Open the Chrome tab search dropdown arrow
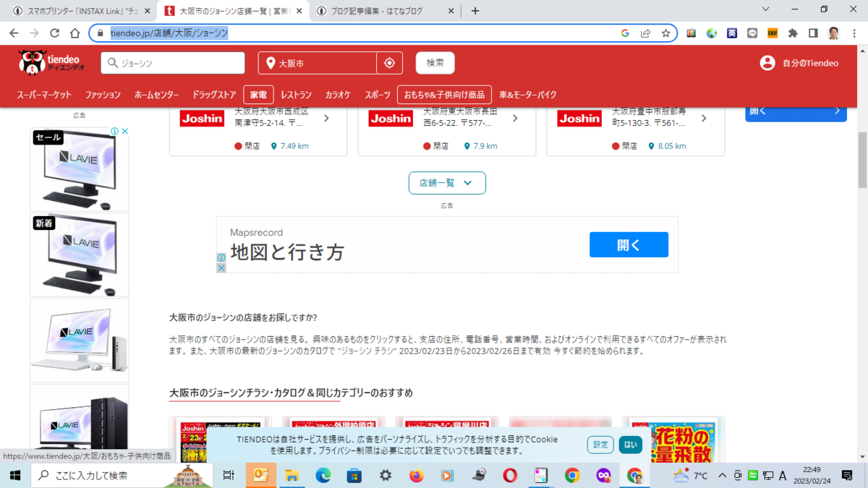This screenshot has width=868, height=488. coord(767,10)
